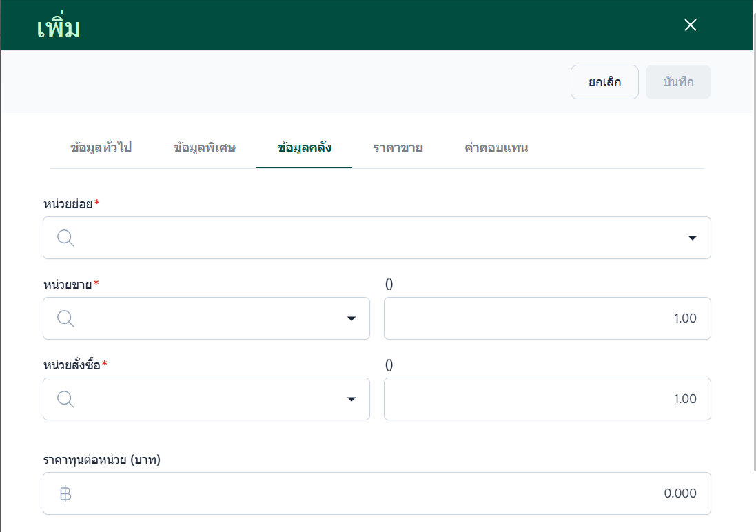The image size is (756, 532).
Task: Expand the หน่วยย่อย dropdown arrow
Action: coord(693,238)
